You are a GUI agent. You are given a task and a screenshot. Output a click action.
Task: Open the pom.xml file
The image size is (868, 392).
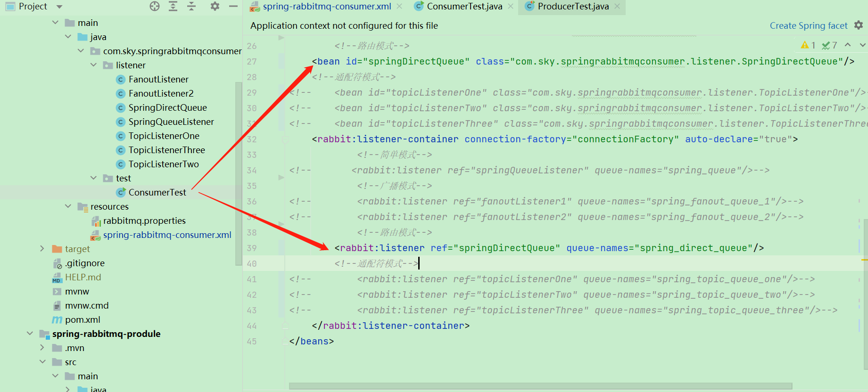point(83,319)
